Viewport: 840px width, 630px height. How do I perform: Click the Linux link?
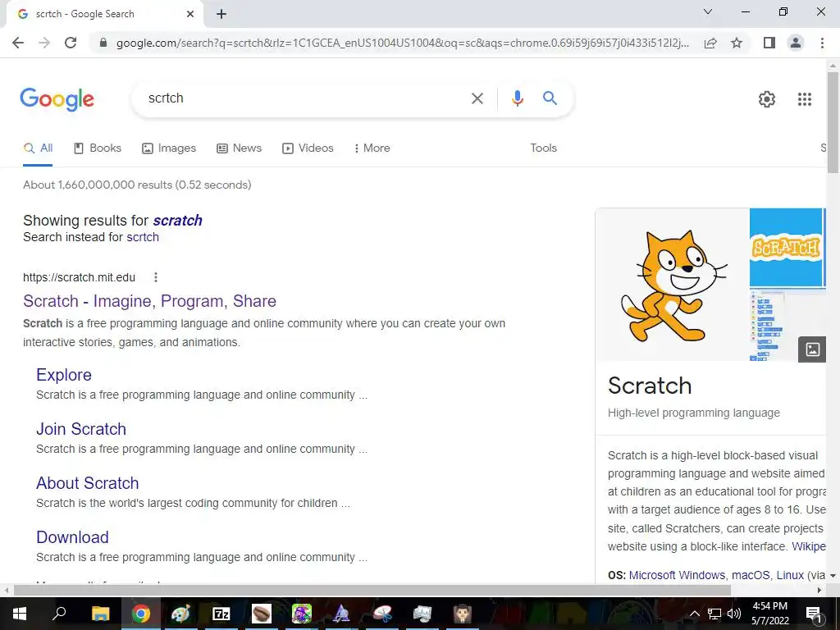pos(790,575)
